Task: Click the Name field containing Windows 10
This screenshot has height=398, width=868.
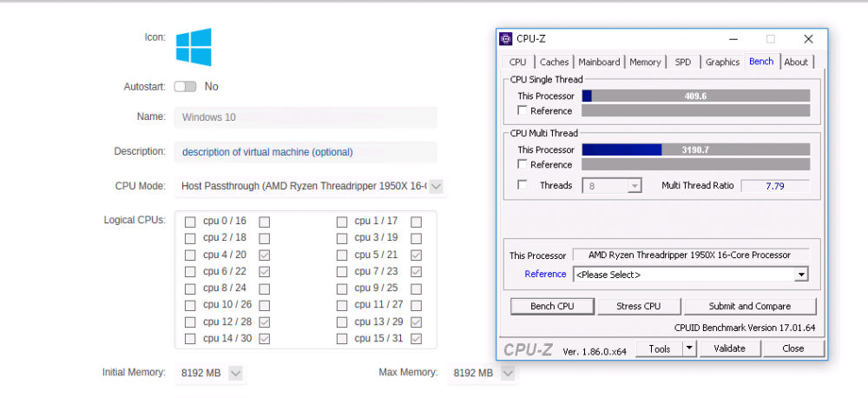Action: coord(306,117)
